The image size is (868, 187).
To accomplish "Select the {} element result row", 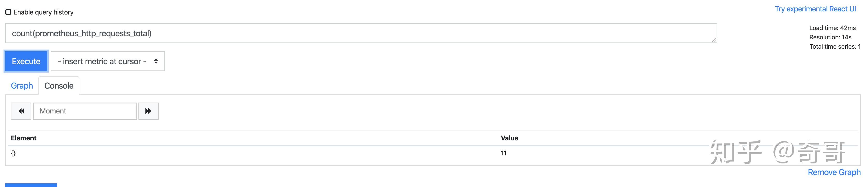I will (13, 153).
